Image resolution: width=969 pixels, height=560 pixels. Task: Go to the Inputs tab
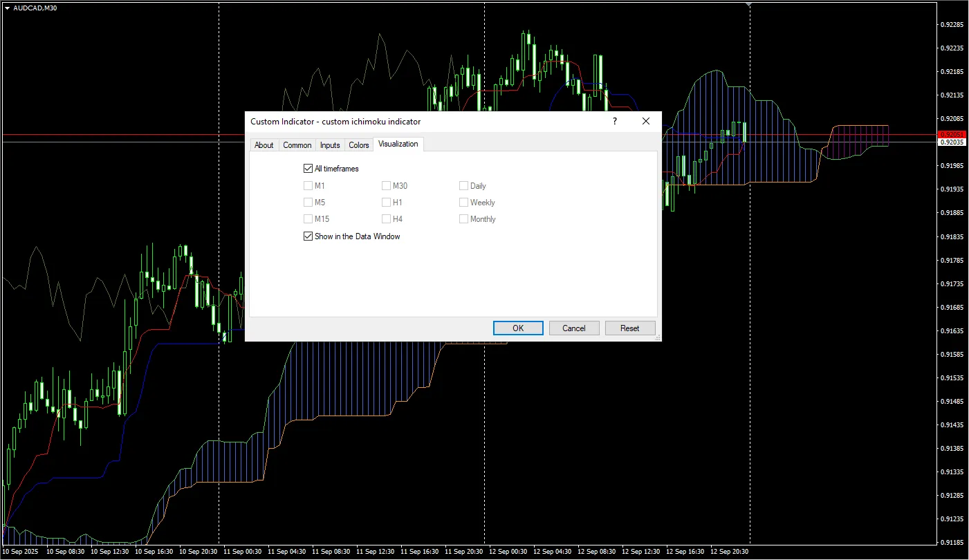(330, 145)
